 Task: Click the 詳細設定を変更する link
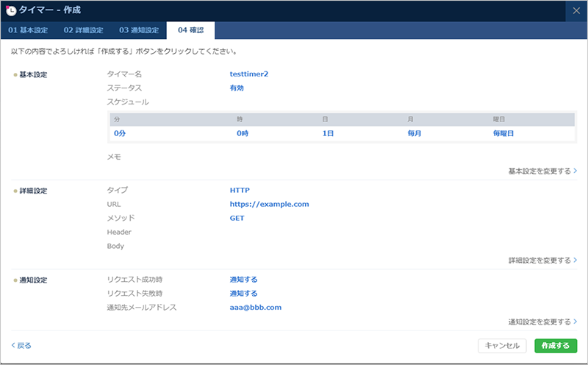tap(542, 261)
